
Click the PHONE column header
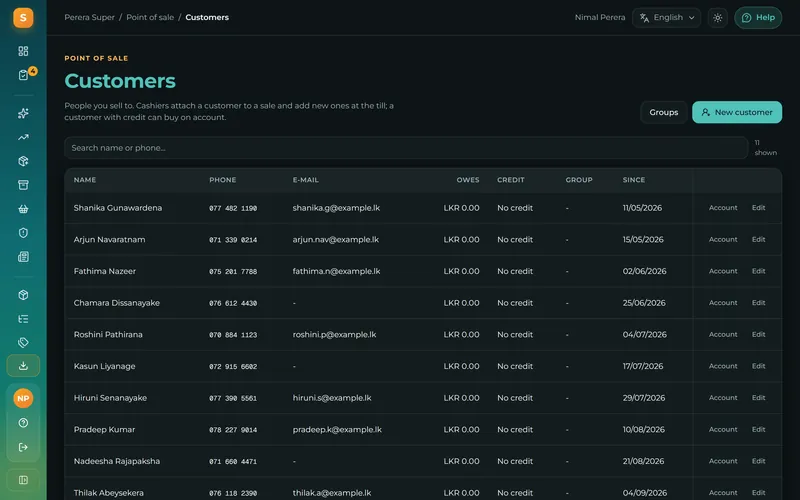coord(222,180)
